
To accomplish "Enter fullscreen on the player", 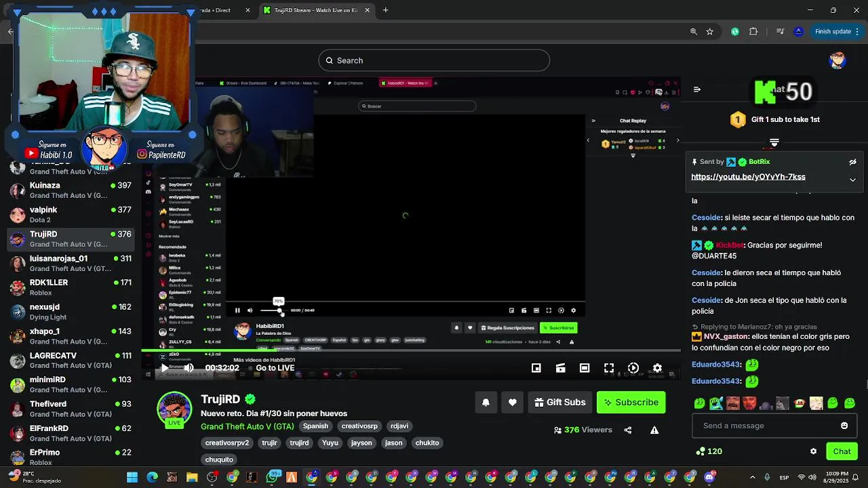I will click(609, 368).
